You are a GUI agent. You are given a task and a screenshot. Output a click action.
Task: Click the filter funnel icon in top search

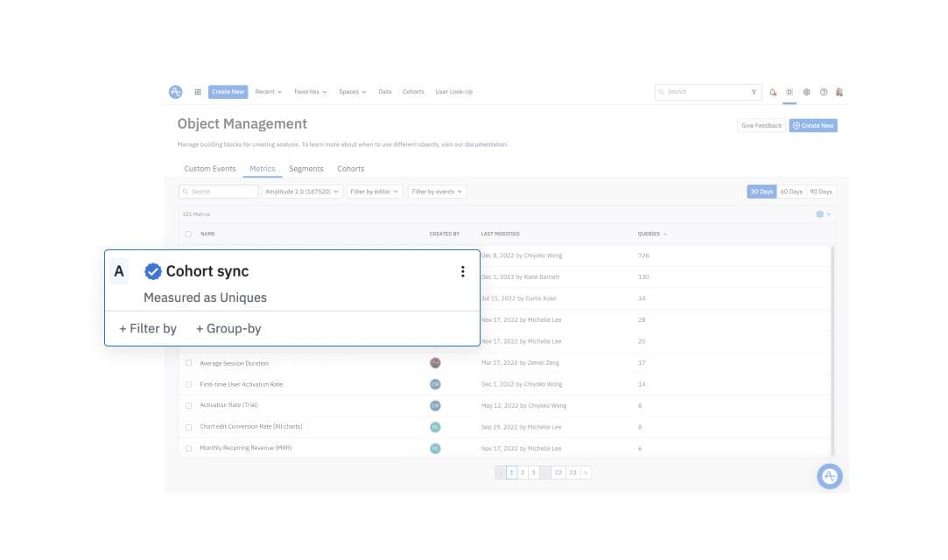[754, 92]
